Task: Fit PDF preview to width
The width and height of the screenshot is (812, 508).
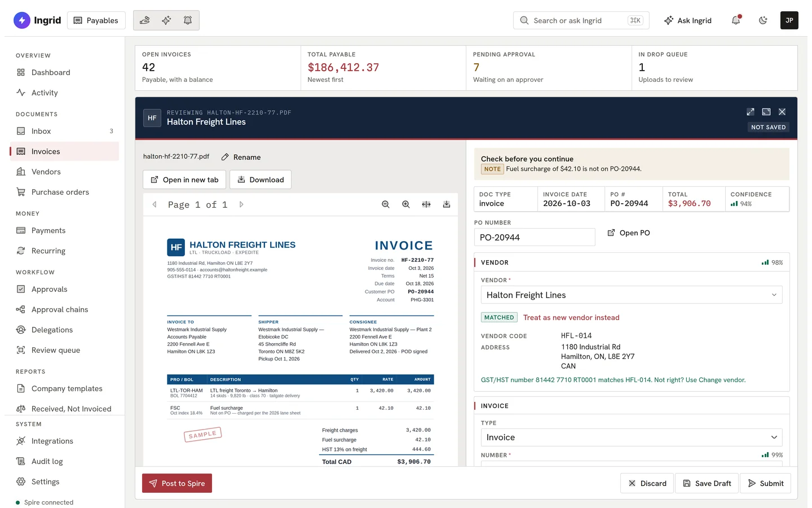Action: click(426, 204)
